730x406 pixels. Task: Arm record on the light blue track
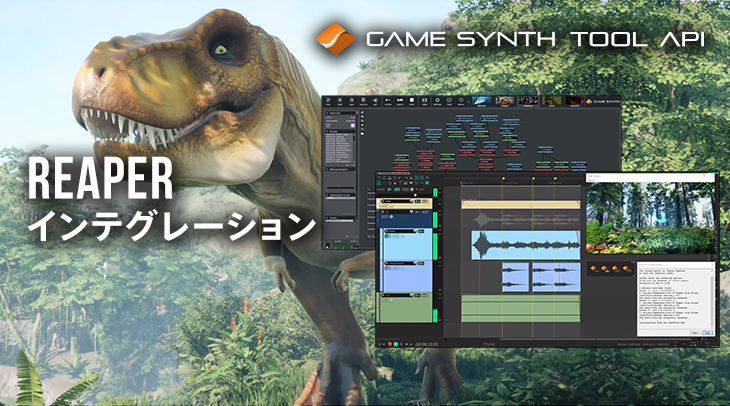tap(386, 231)
